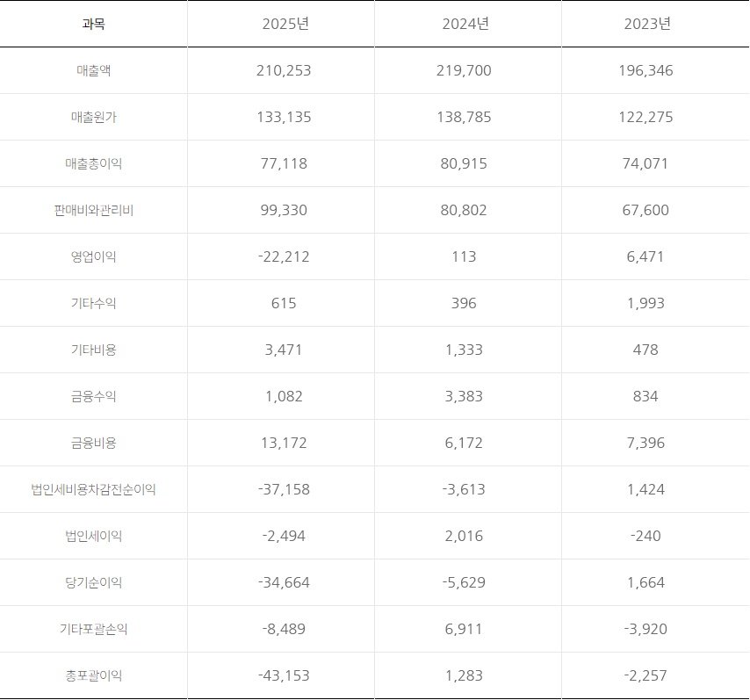
Task: Select the 매출원가 row label
Action: 93,118
